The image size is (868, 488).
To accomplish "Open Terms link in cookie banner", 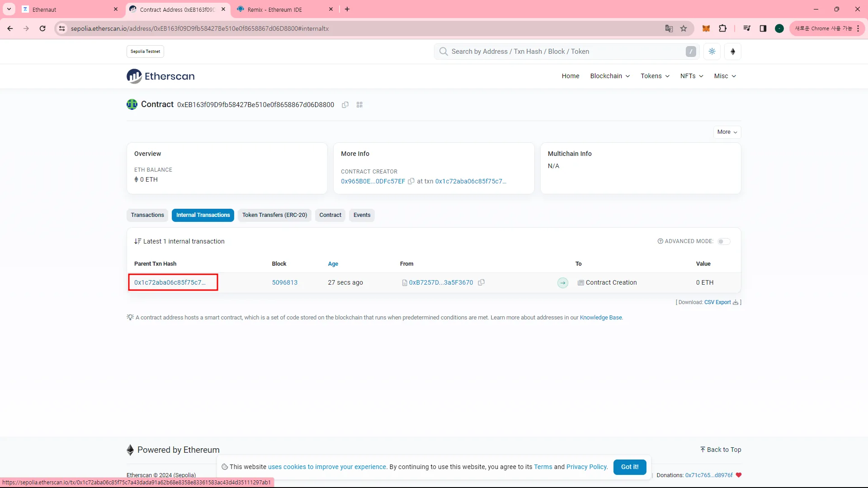I will 543,467.
